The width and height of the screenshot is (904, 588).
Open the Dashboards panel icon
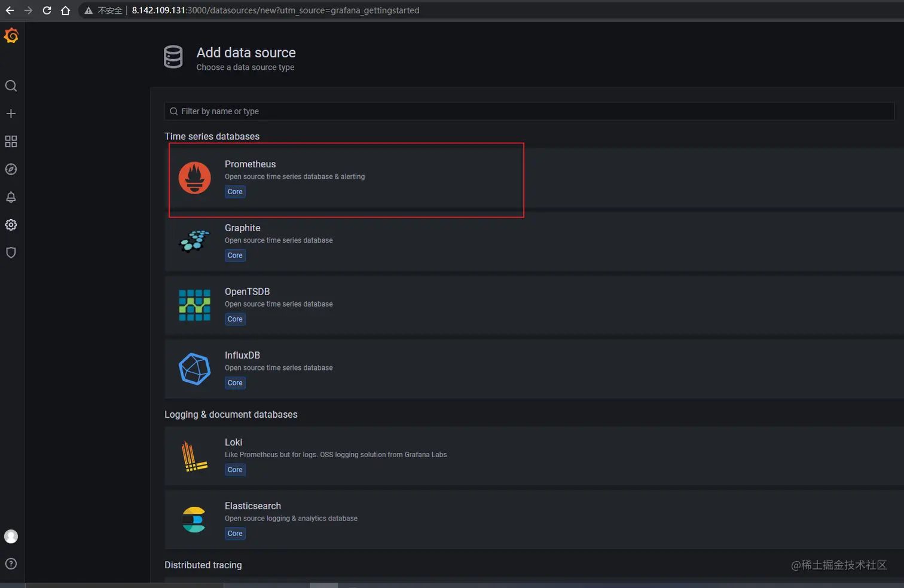tap(11, 141)
